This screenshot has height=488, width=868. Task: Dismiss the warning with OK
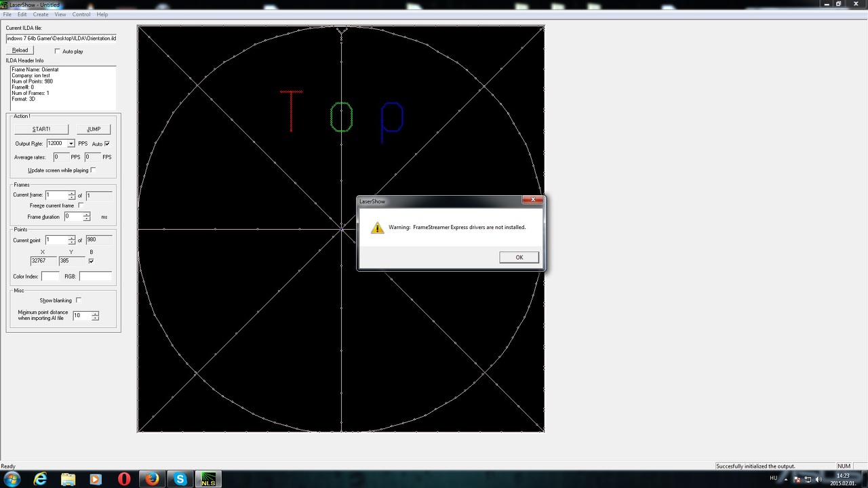(x=519, y=257)
